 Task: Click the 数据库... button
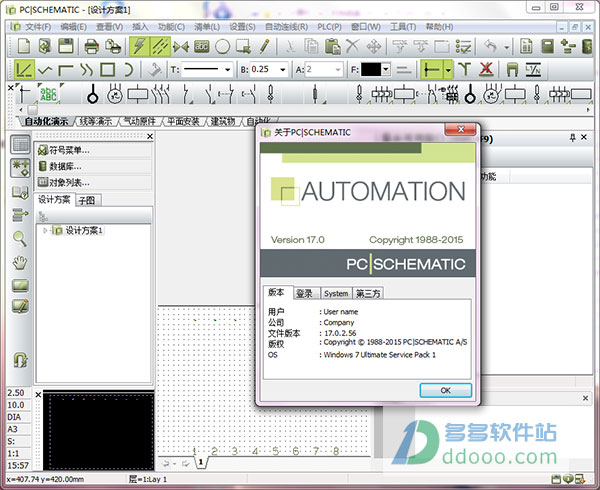click(x=94, y=166)
